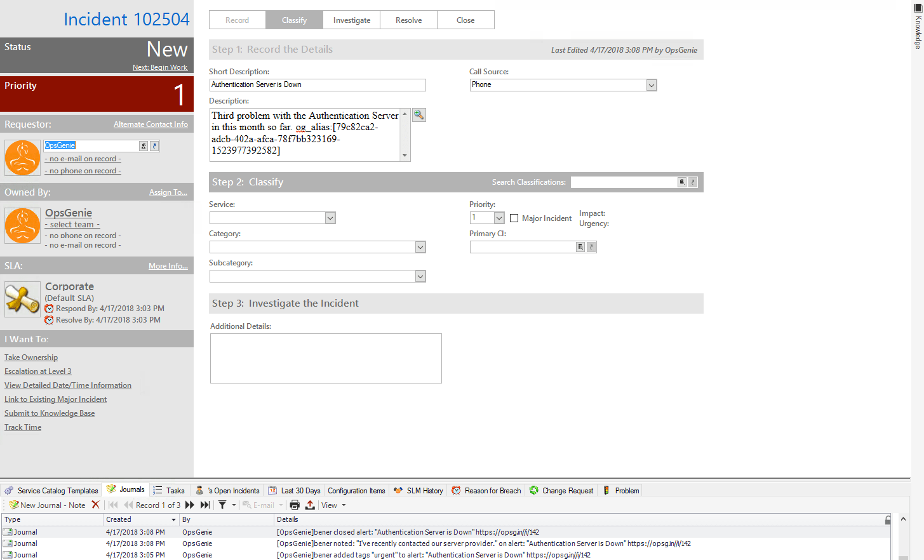Click the Additional Details input field
The image size is (924, 560).
coord(325,357)
